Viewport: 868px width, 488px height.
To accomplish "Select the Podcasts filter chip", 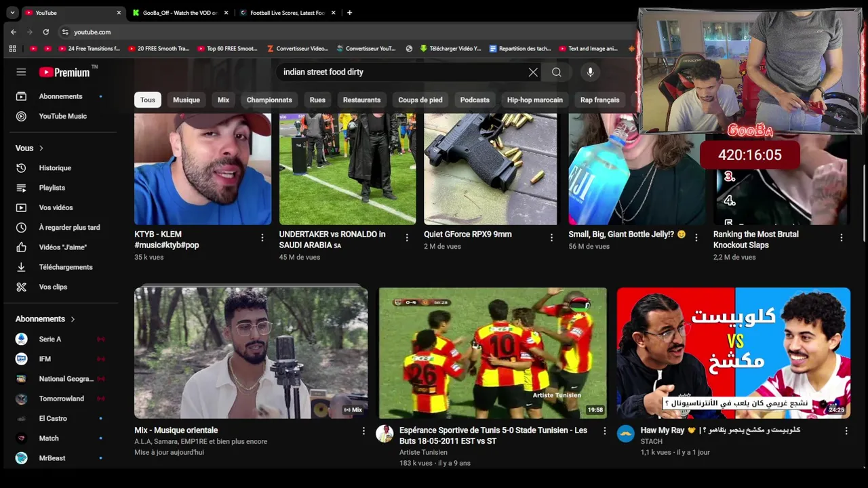I will [475, 100].
